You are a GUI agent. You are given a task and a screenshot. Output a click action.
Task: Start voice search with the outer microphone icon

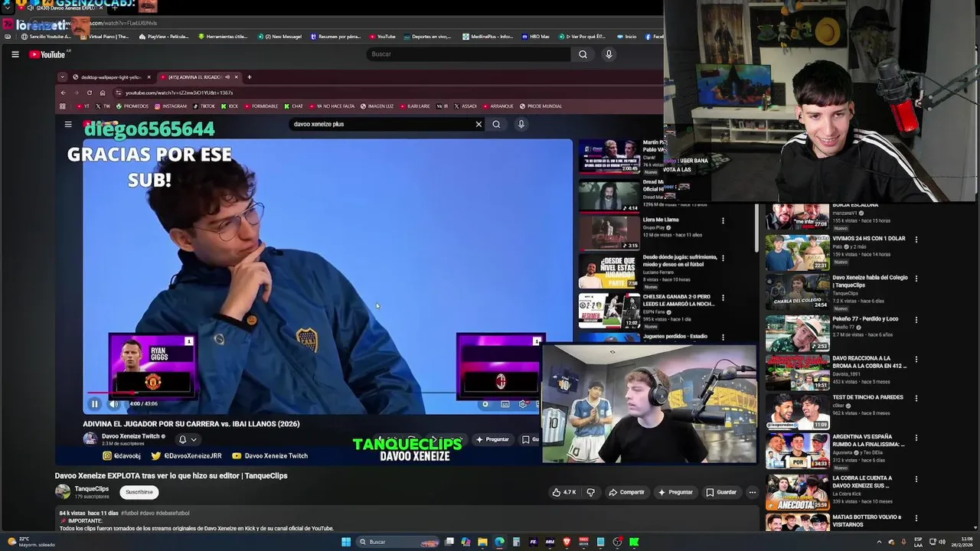pos(609,54)
